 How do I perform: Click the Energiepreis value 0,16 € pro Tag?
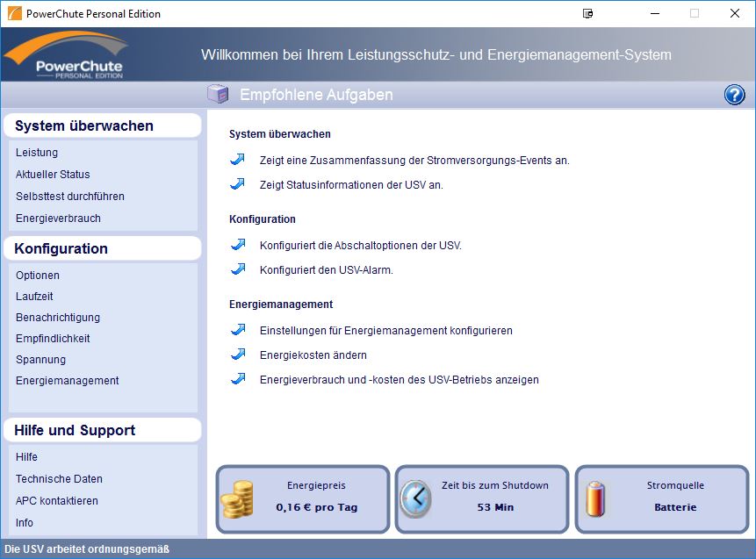[x=317, y=507]
